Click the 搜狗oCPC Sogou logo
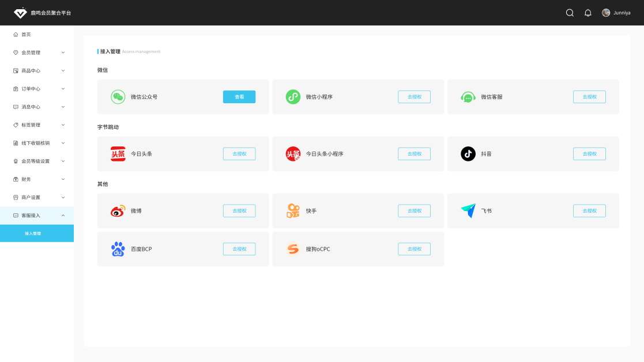The height and width of the screenshot is (362, 644). pos(293,249)
